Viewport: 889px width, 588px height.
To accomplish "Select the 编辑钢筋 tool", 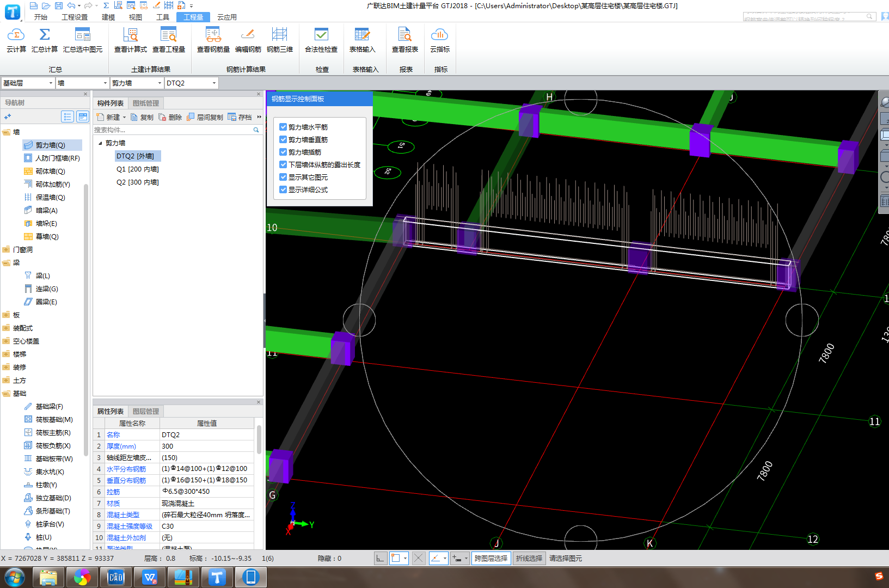I will (x=248, y=40).
